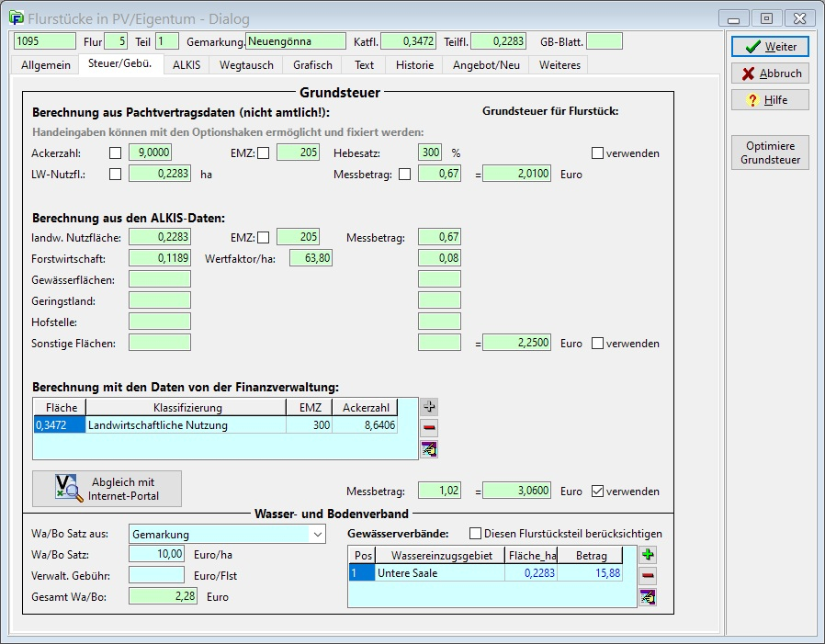Switch to the ALKIS tab

tap(186, 65)
